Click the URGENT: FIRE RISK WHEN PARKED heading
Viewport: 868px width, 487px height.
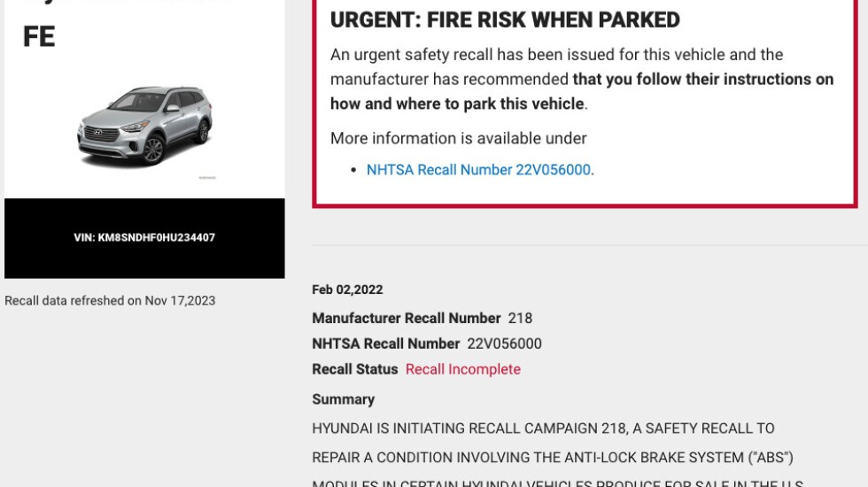[x=505, y=20]
